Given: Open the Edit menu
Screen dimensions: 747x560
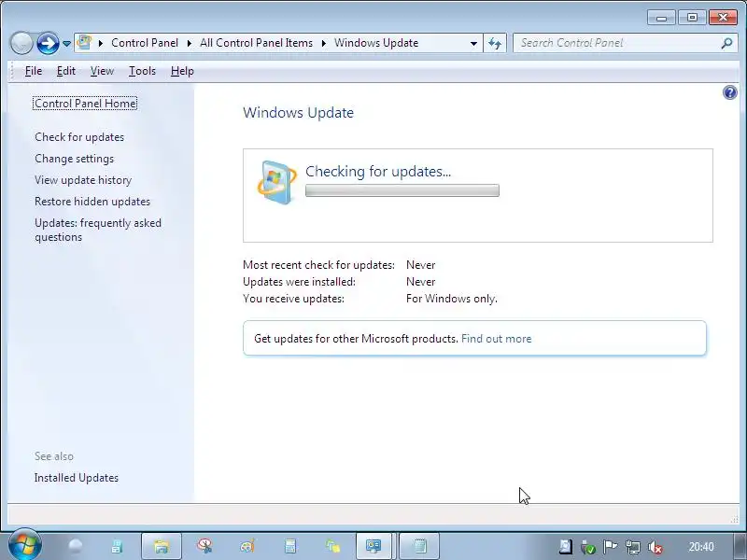Looking at the screenshot, I should [x=66, y=71].
